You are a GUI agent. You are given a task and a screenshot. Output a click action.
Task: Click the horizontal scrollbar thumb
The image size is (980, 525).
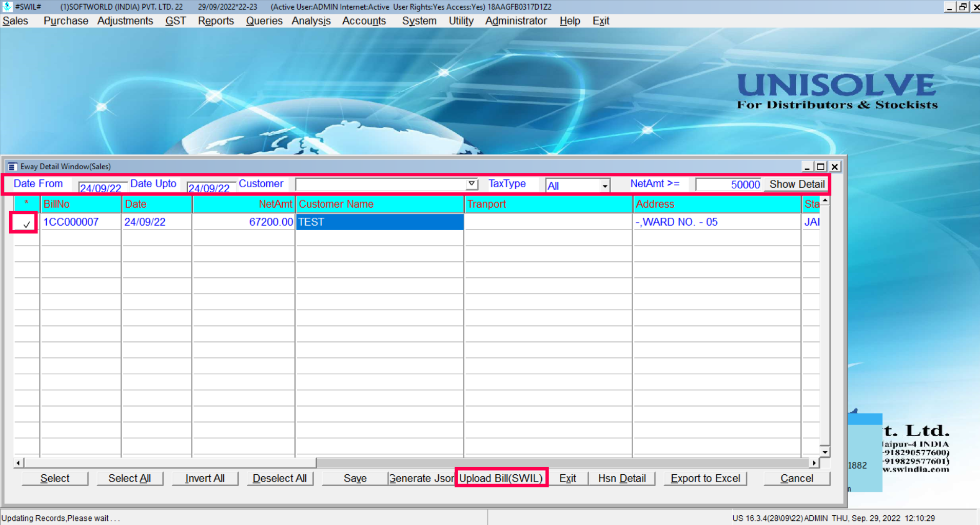tap(170, 463)
